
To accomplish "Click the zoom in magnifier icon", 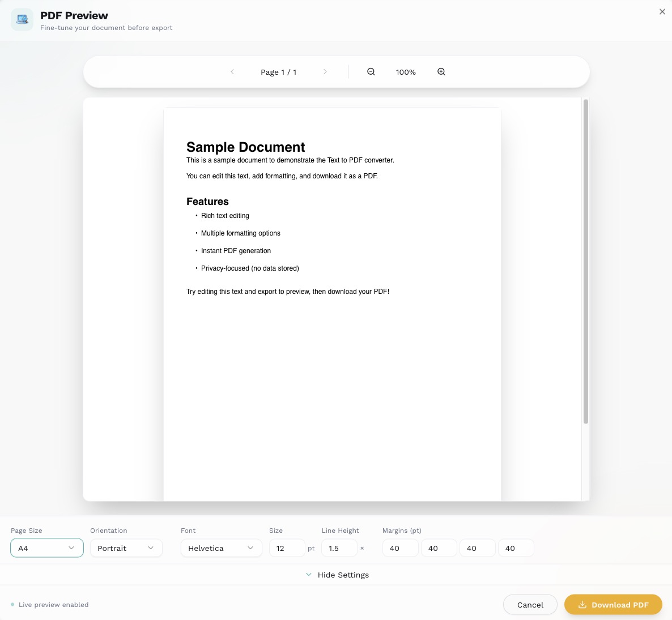I will tap(441, 72).
